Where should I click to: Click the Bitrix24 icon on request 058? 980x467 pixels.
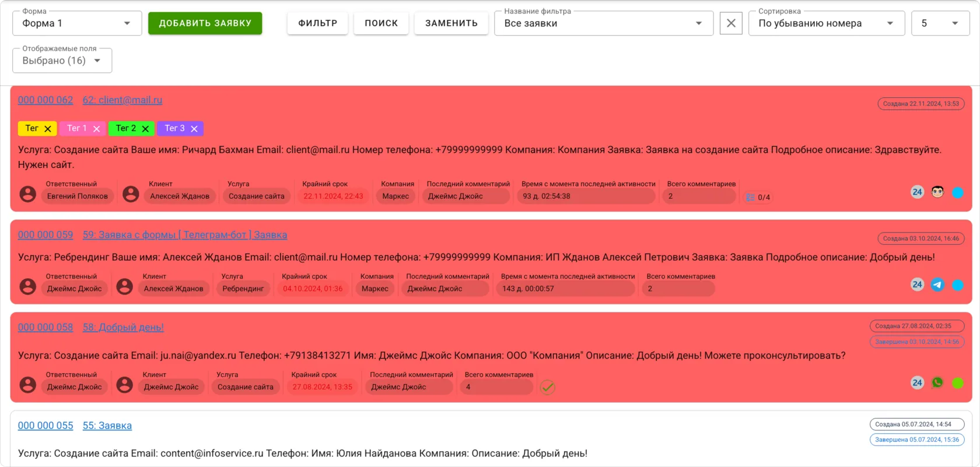(917, 382)
